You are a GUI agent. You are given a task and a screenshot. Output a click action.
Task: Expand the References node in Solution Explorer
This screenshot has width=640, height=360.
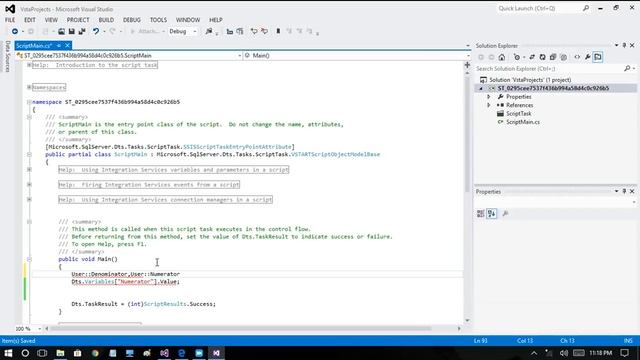click(x=489, y=105)
